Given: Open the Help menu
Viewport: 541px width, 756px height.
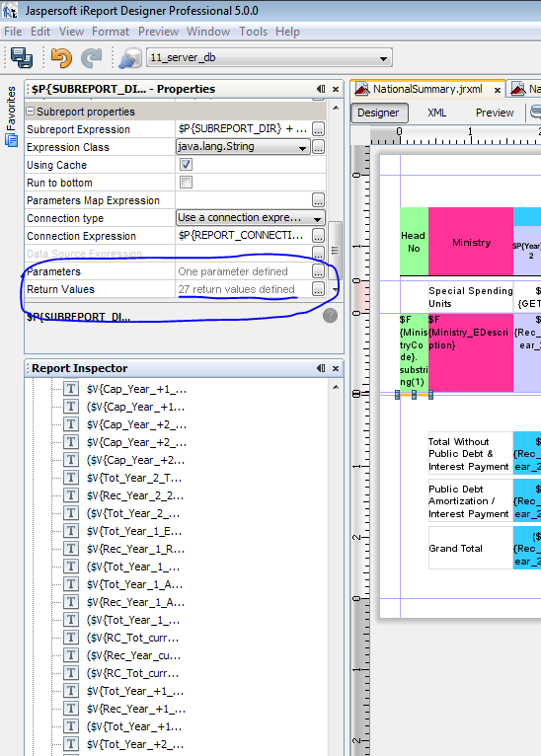Looking at the screenshot, I should click(287, 32).
